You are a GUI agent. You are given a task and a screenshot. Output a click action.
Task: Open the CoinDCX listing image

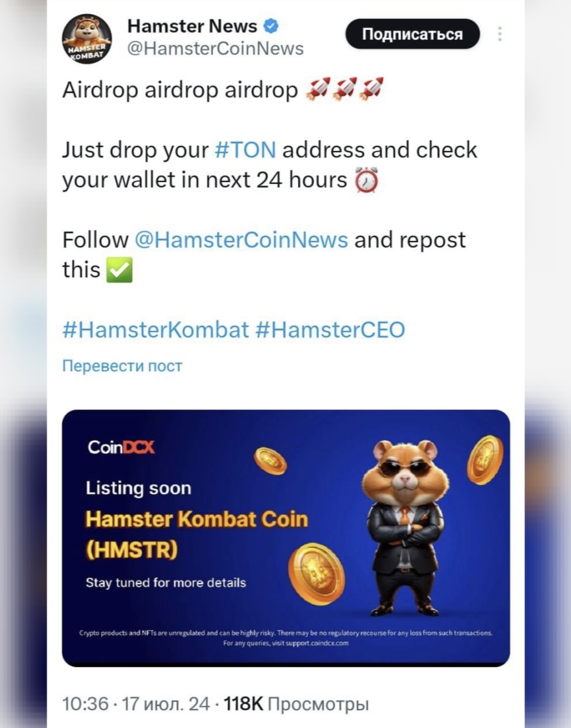pos(286,538)
